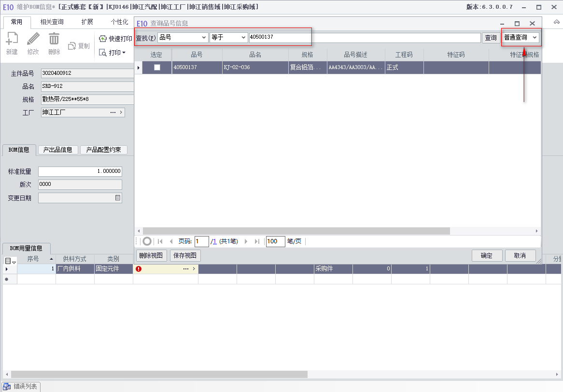Click the 删除 (Delete) trash icon
Image resolution: width=563 pixels, height=392 pixels.
tap(54, 39)
